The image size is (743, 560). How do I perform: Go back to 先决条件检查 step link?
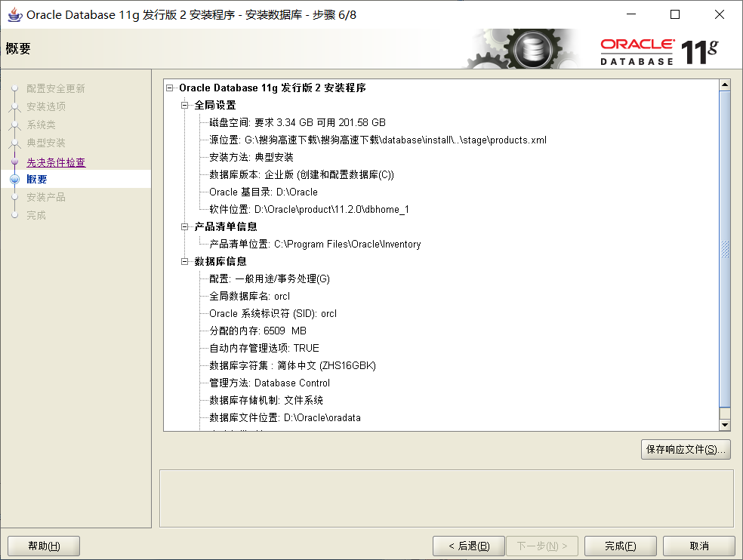click(56, 162)
